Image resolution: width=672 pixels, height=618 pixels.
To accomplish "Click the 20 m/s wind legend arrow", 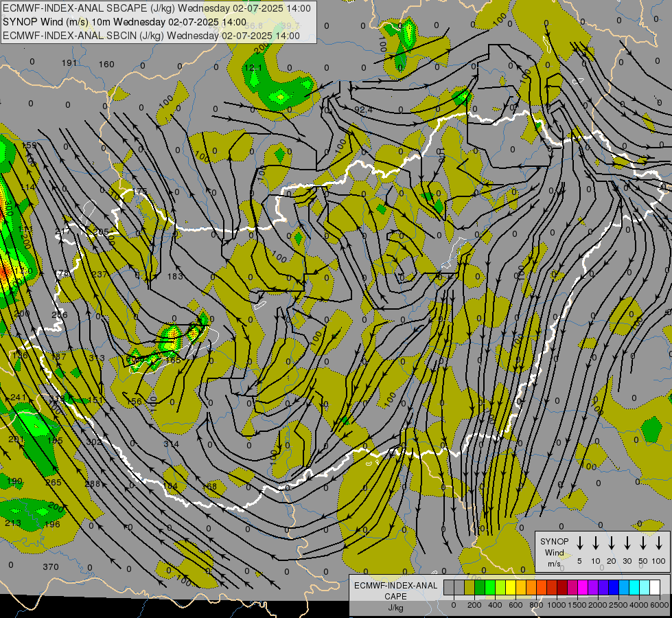I will click(611, 543).
